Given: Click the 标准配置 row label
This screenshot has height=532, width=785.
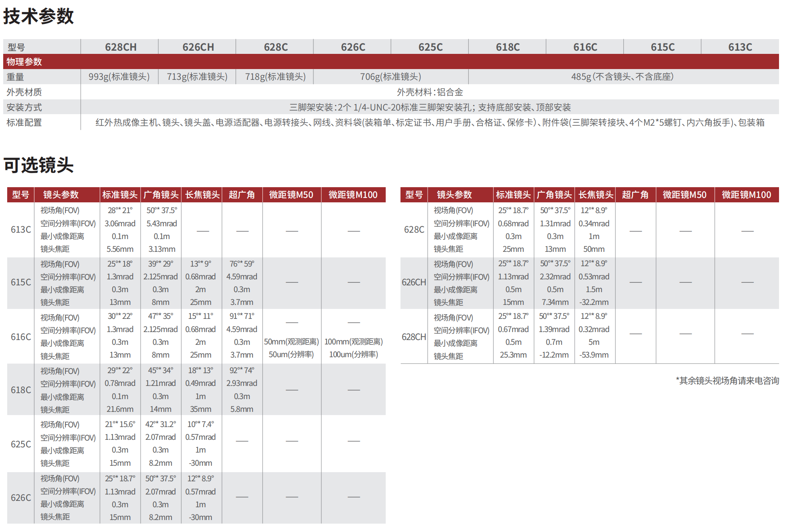Looking at the screenshot, I should (24, 123).
